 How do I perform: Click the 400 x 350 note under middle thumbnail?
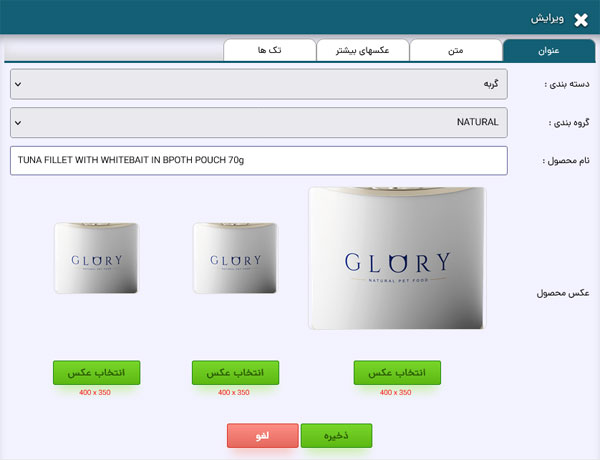point(234,392)
